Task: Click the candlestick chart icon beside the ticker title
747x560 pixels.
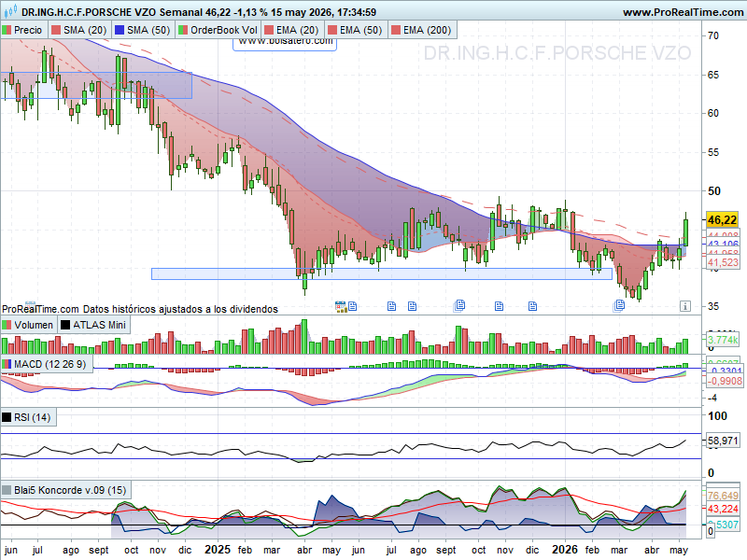Action: (x=10, y=11)
